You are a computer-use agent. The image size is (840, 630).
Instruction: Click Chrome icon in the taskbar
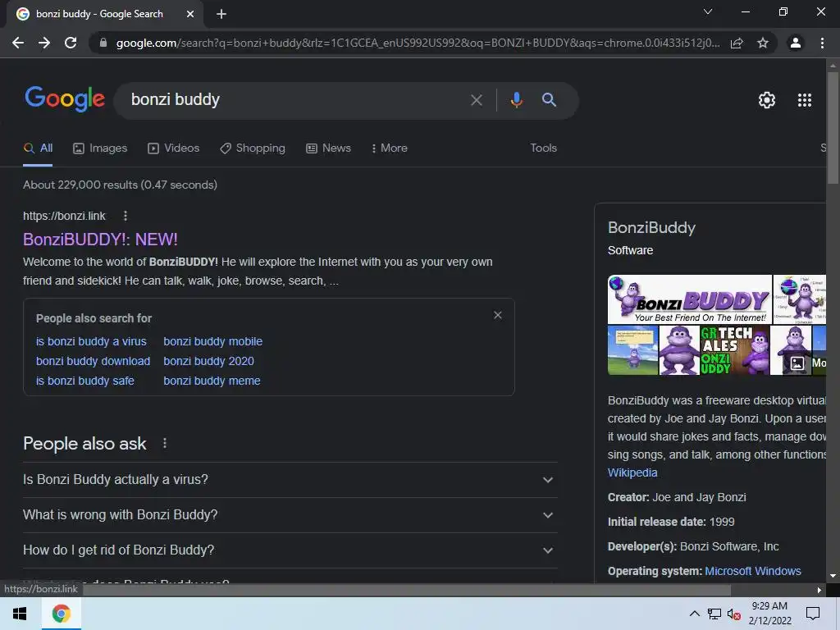click(x=61, y=614)
